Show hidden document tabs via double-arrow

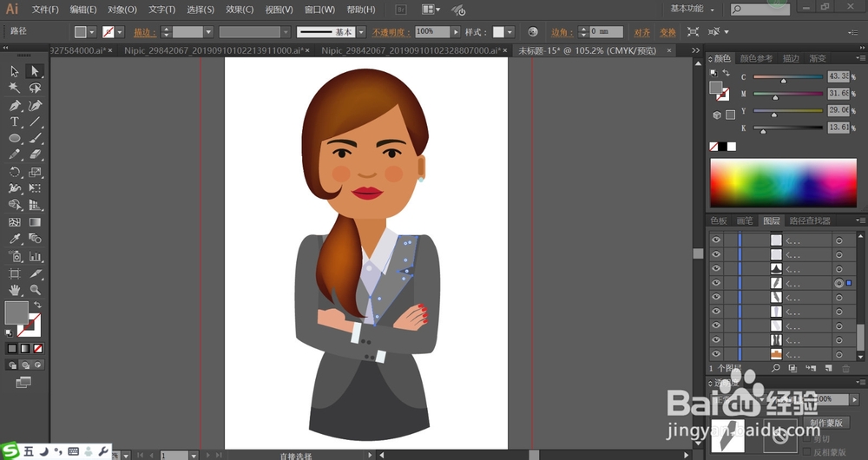pos(696,50)
